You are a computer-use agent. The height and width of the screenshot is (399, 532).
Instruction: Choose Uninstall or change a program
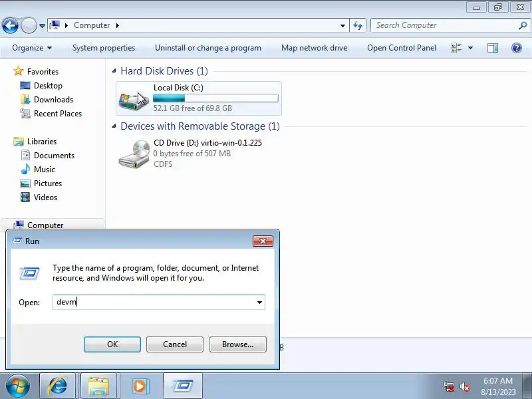click(x=208, y=48)
